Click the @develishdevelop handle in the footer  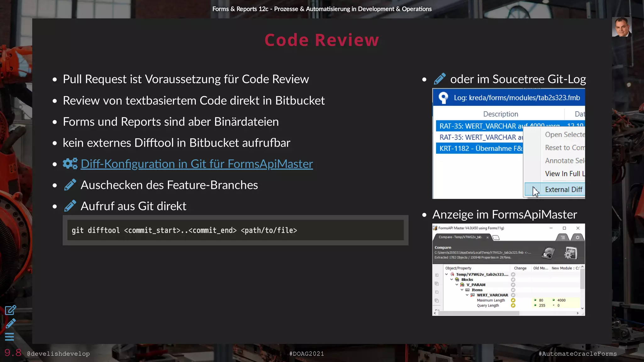point(58,354)
